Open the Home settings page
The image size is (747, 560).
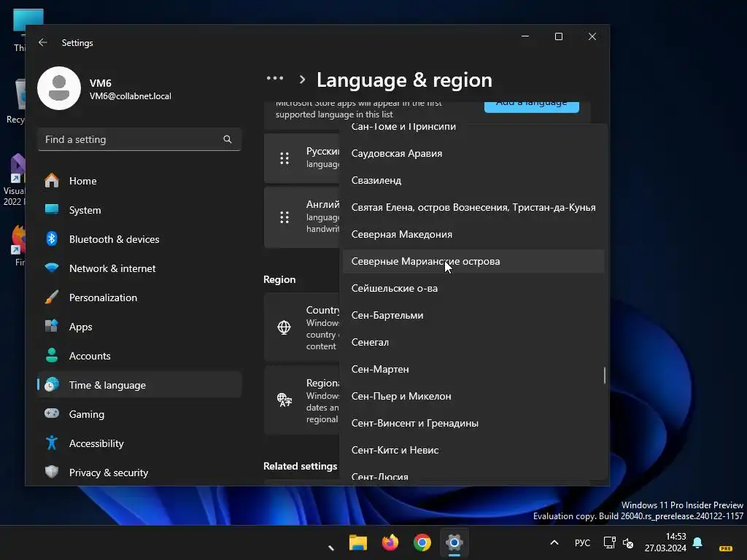pos(139,181)
